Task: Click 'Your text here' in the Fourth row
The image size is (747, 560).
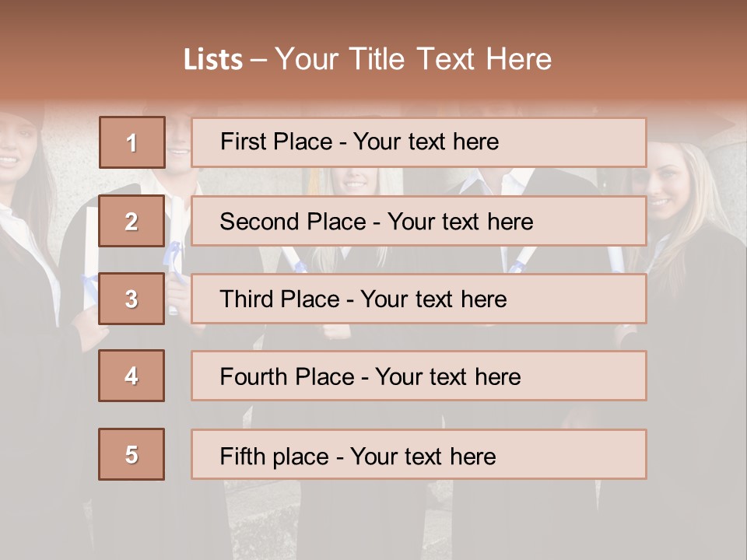Action: point(448,376)
